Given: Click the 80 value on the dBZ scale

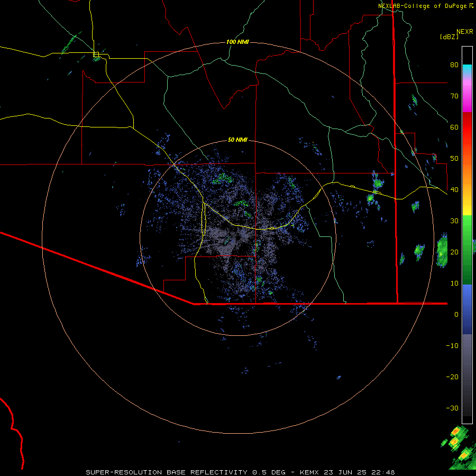Looking at the screenshot, I should tap(454, 65).
